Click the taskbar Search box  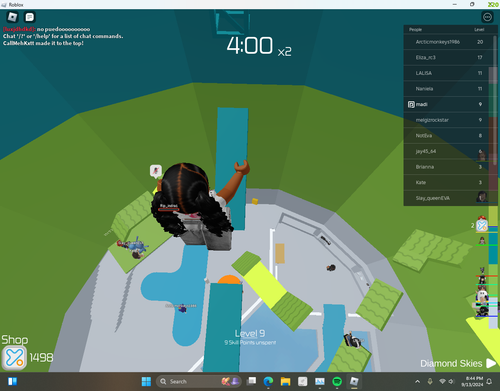point(198,381)
